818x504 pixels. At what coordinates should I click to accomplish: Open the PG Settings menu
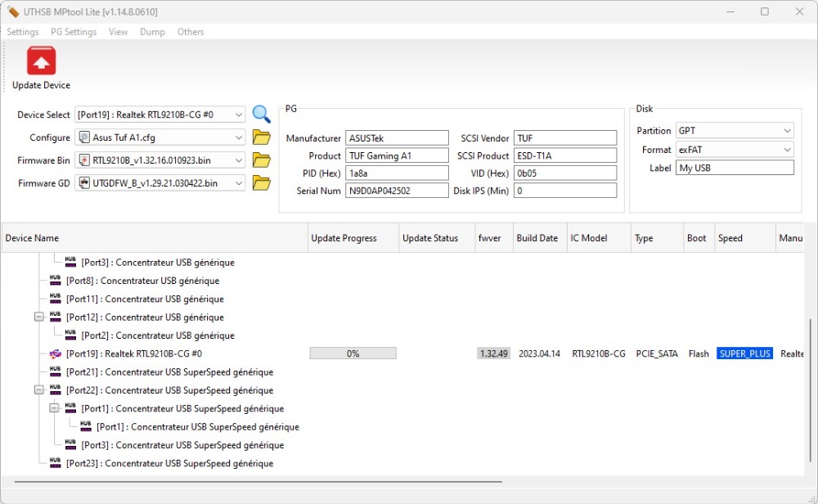[x=74, y=32]
